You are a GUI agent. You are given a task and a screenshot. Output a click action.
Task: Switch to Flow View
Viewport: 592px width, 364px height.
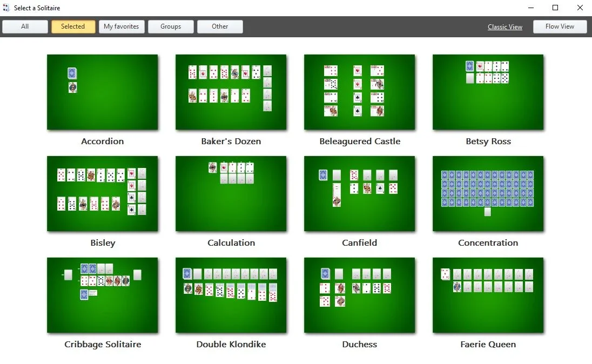(x=560, y=26)
